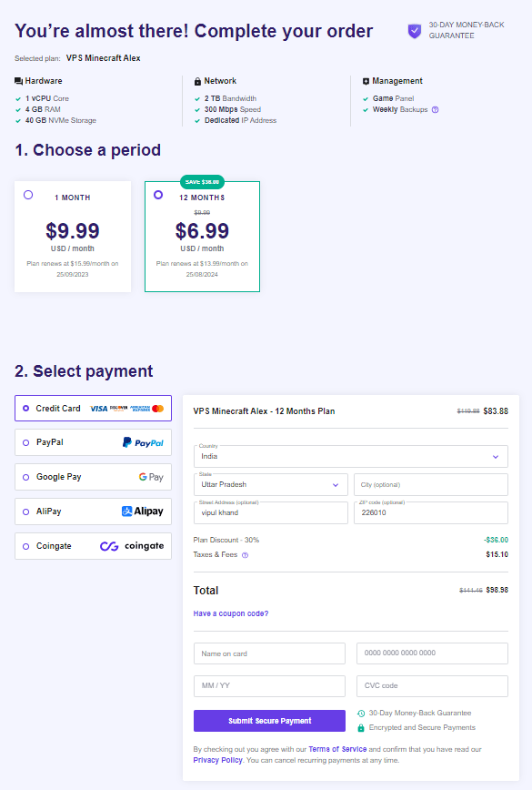Viewport: 532px width, 790px height.
Task: Click the Submit Secure Payment button
Action: (x=269, y=720)
